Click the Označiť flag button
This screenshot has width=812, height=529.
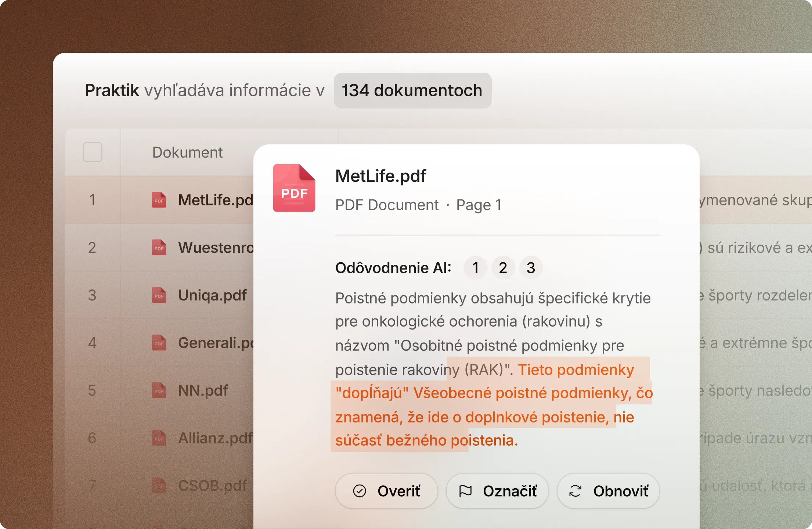pos(497,491)
